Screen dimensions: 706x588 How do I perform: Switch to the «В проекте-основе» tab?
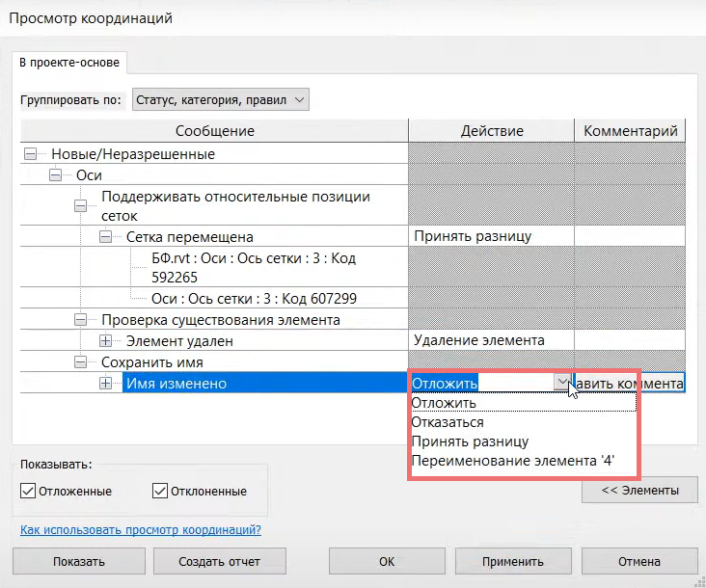69,62
